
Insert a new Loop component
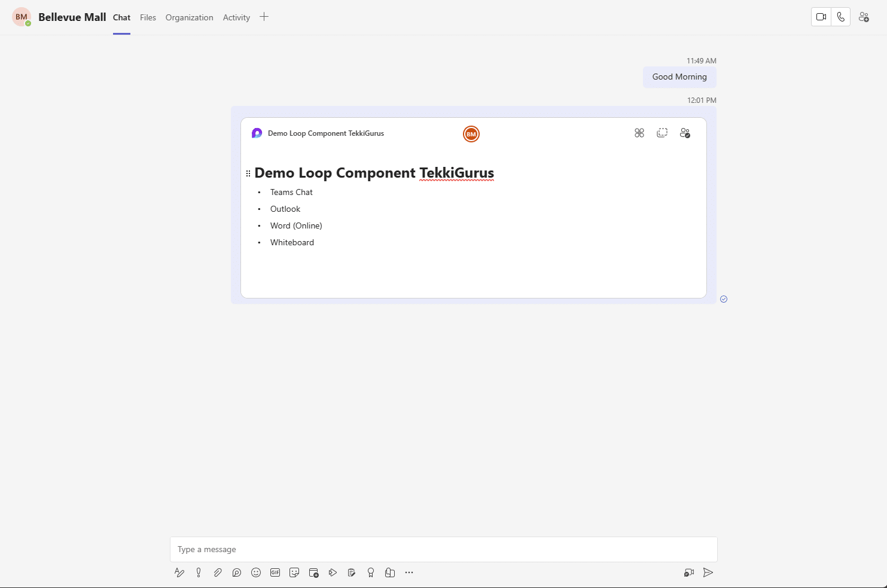pos(237,572)
